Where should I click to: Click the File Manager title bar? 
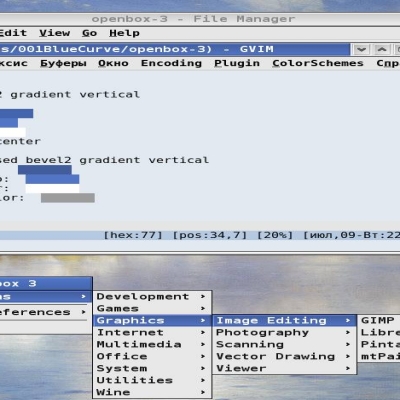200,19
